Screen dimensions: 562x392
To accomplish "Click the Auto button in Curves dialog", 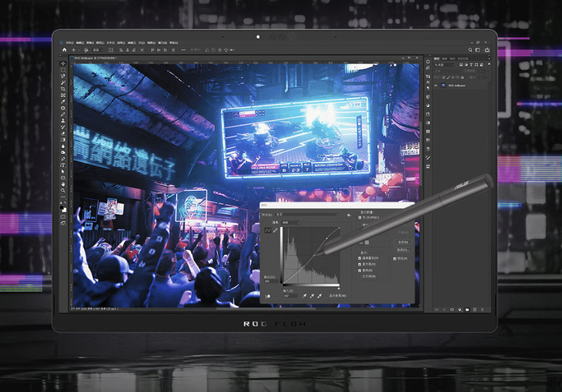I will click(401, 240).
